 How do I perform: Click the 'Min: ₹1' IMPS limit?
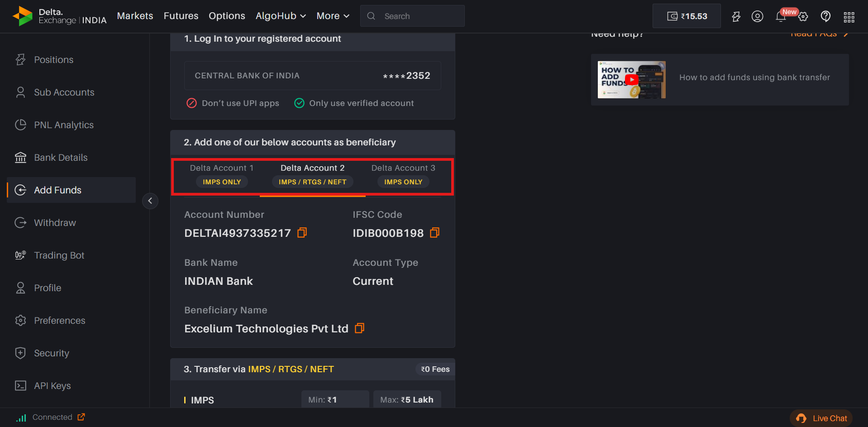click(335, 399)
